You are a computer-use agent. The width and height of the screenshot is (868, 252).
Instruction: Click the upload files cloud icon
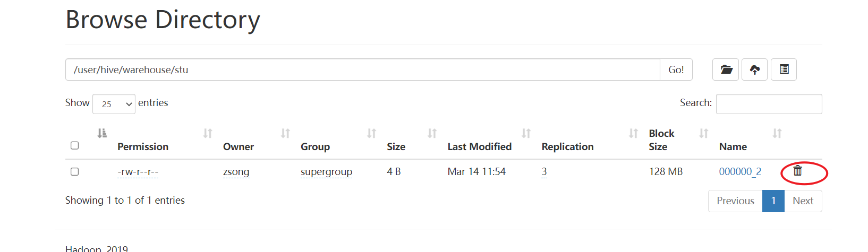(x=754, y=69)
